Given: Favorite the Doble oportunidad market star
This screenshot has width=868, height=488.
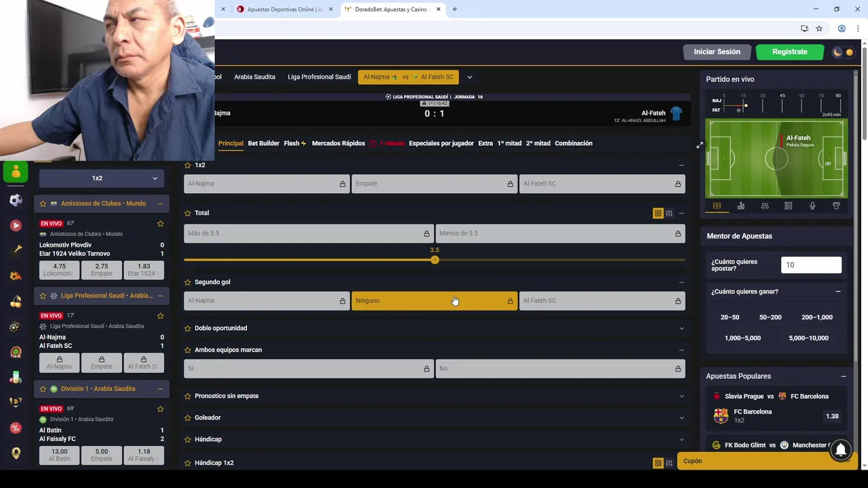Looking at the screenshot, I should pos(188,328).
